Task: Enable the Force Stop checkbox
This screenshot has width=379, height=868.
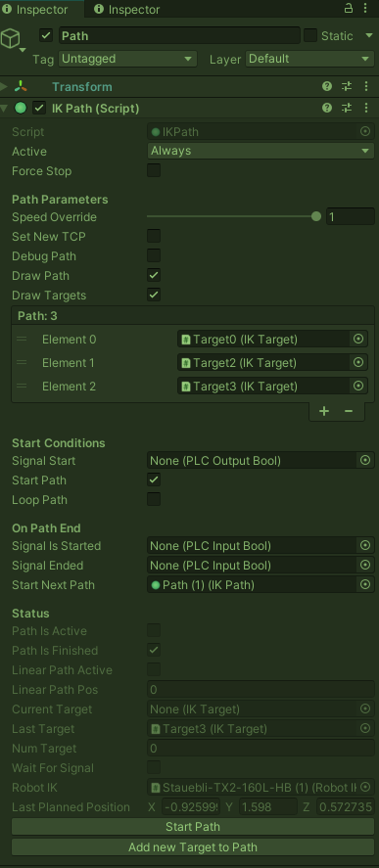Action: pos(154,170)
